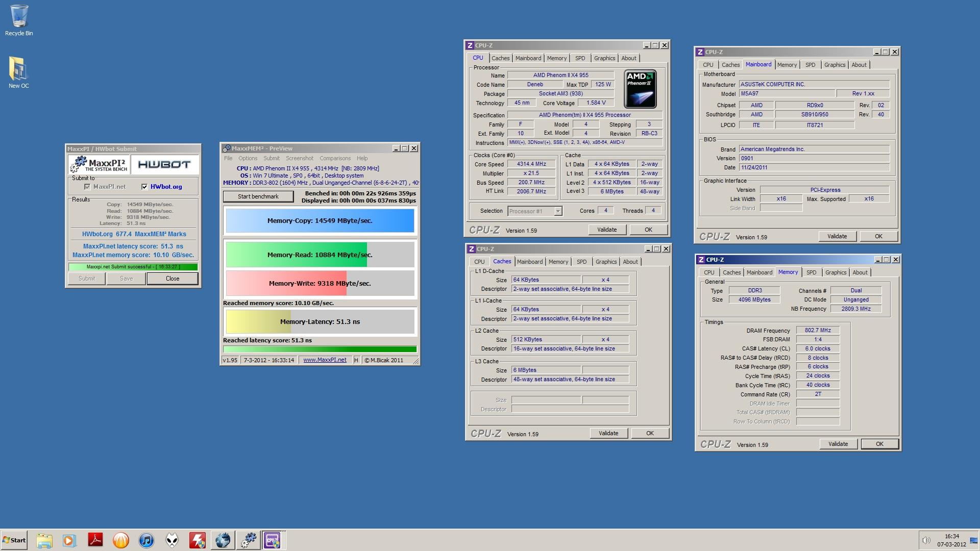Click the MaxxPI² system bench logo
Viewport: 980px width, 551px height.
(x=99, y=164)
